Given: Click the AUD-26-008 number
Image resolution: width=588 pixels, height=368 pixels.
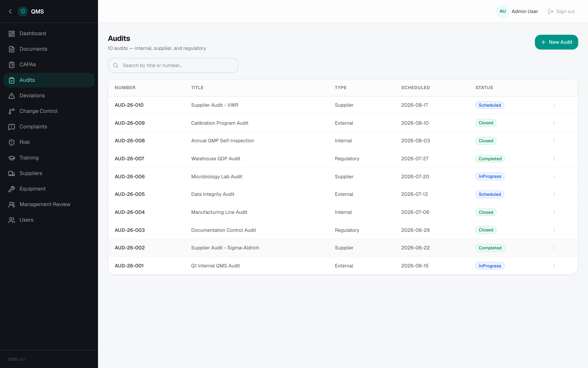Looking at the screenshot, I should (130, 141).
